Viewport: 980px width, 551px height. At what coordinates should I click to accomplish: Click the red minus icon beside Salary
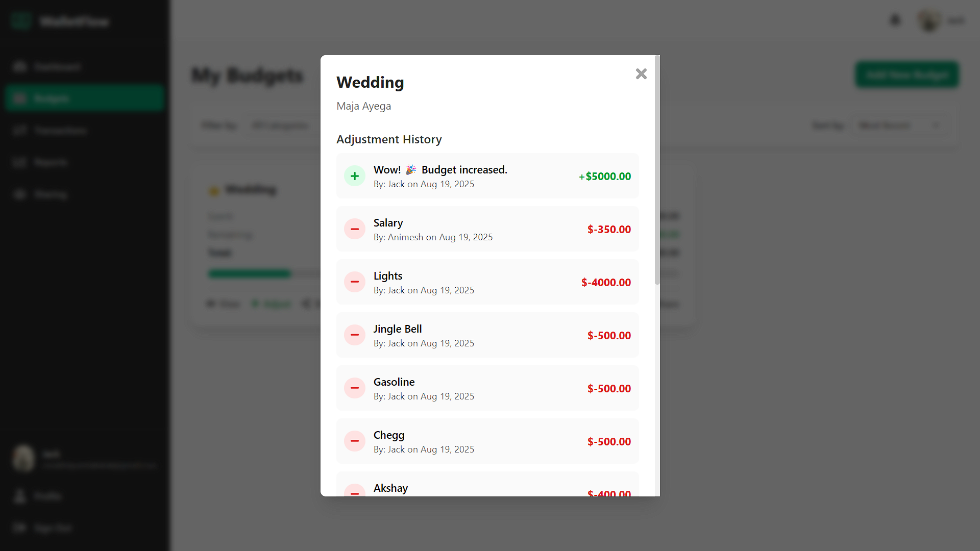(355, 229)
